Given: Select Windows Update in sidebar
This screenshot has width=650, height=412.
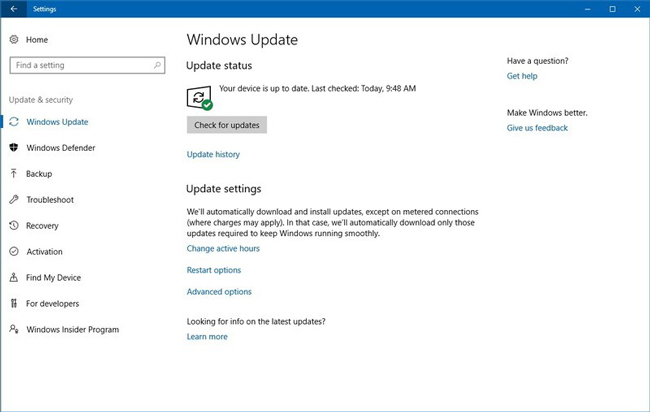Looking at the screenshot, I should coord(57,122).
